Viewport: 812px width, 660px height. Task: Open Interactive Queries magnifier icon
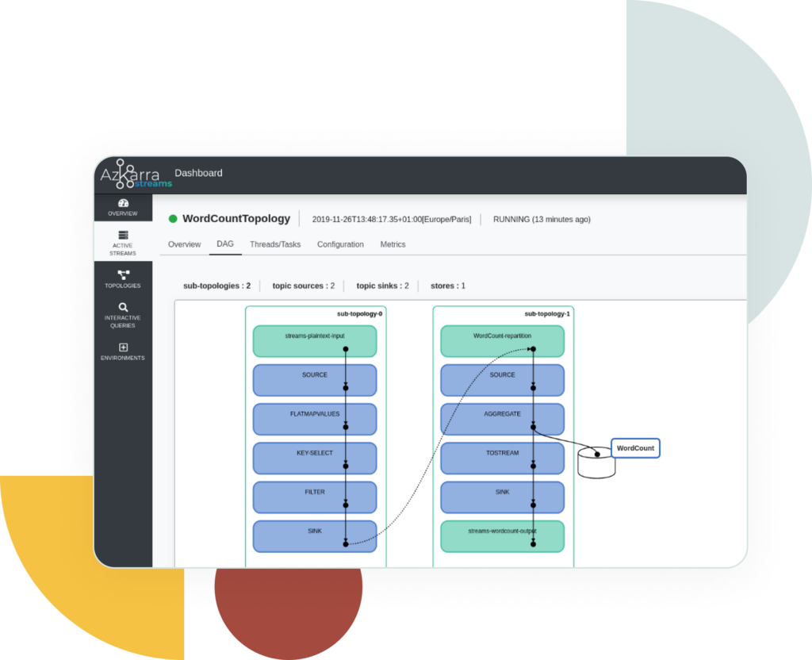[x=123, y=307]
